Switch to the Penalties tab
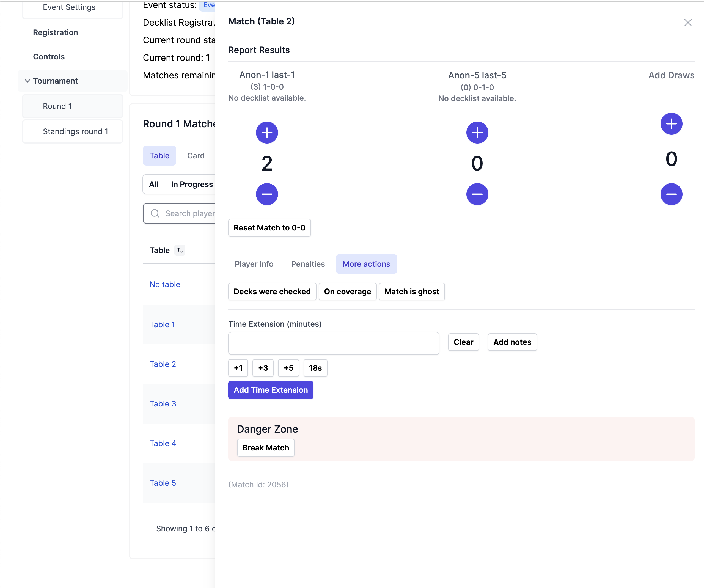The image size is (704, 588). click(x=308, y=264)
